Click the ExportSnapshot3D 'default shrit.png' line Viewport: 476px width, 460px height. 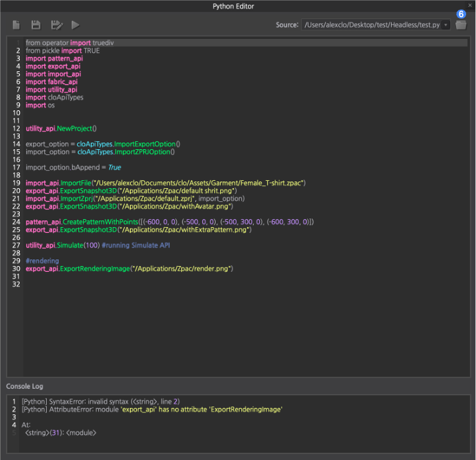pos(131,191)
